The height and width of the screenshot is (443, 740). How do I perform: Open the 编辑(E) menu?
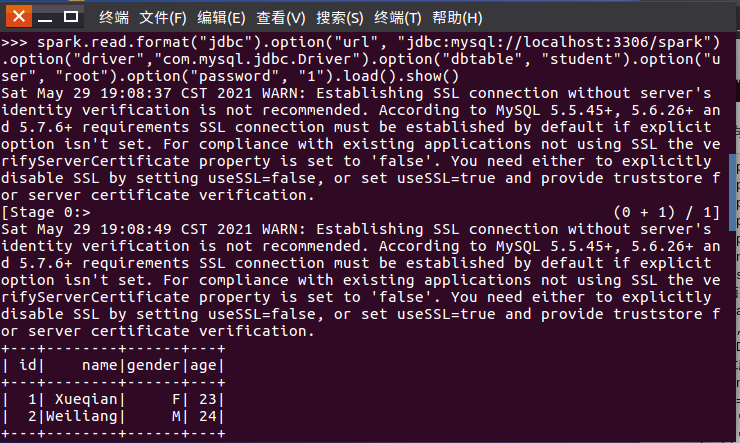click(x=221, y=18)
